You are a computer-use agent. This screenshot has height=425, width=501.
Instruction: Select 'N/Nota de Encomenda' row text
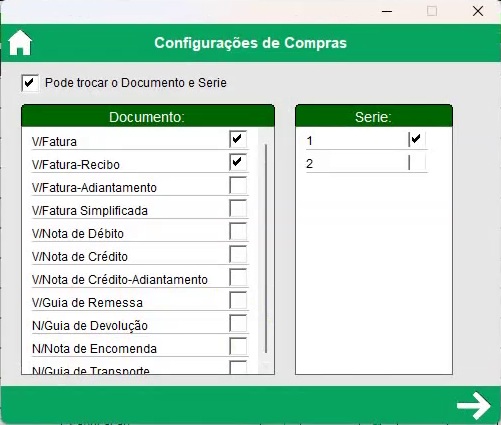(94, 349)
